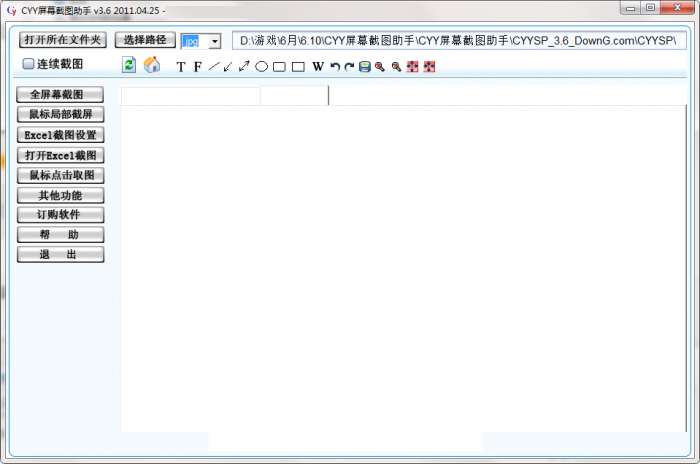Click the first magnifier zoom icon

380,67
